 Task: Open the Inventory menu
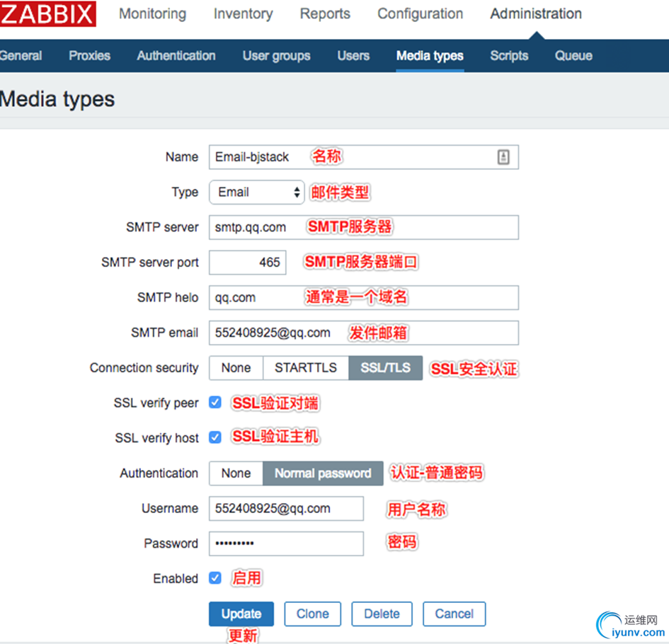[244, 13]
